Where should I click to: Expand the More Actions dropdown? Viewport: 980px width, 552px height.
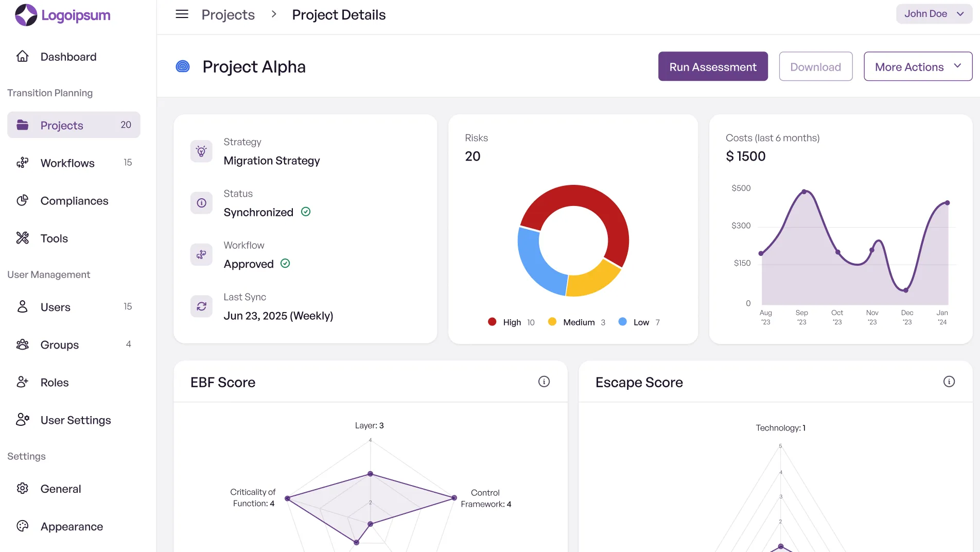click(x=918, y=66)
